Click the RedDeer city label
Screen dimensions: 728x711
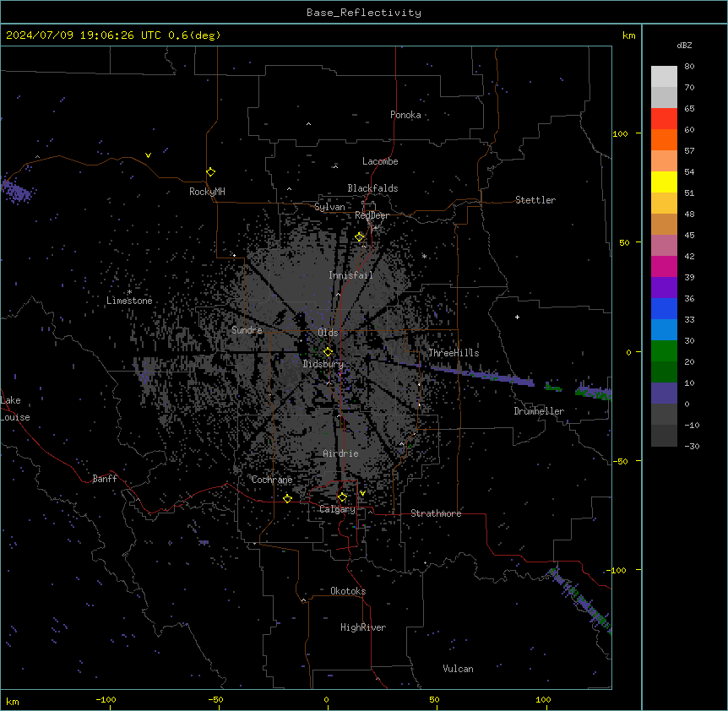pyautogui.click(x=372, y=215)
